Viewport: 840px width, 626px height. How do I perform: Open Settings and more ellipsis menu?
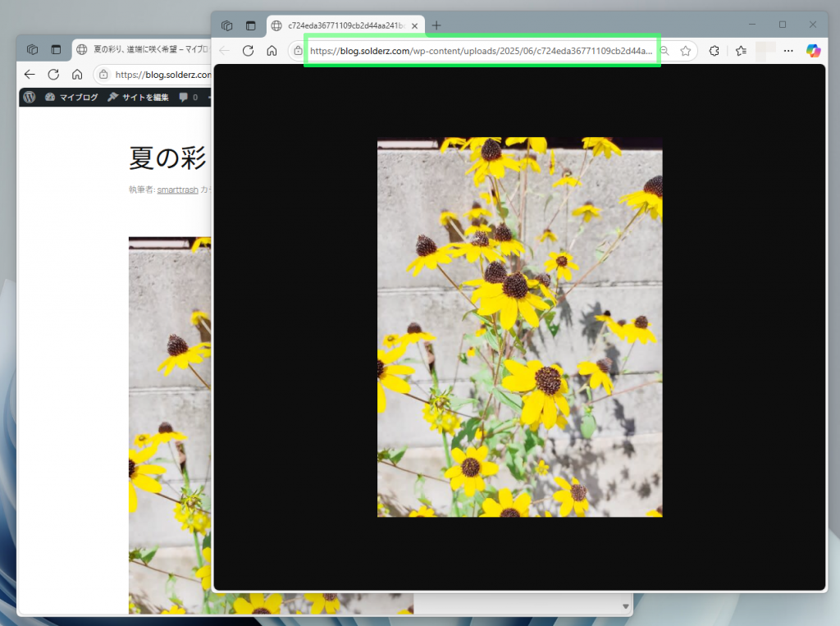788,51
